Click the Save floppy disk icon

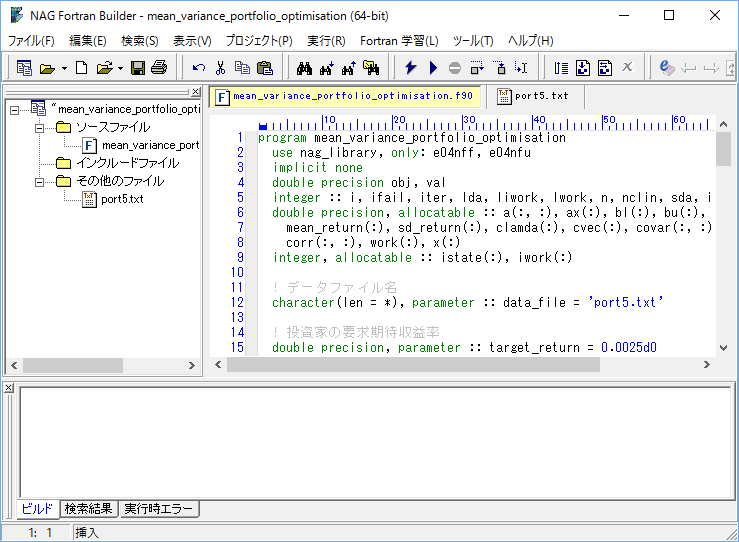[138, 68]
